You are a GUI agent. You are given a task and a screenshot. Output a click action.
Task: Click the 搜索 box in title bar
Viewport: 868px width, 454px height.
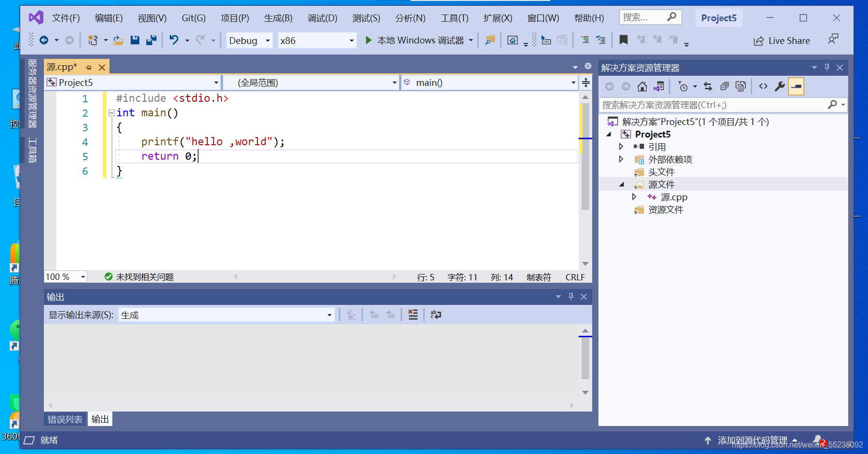pyautogui.click(x=651, y=17)
